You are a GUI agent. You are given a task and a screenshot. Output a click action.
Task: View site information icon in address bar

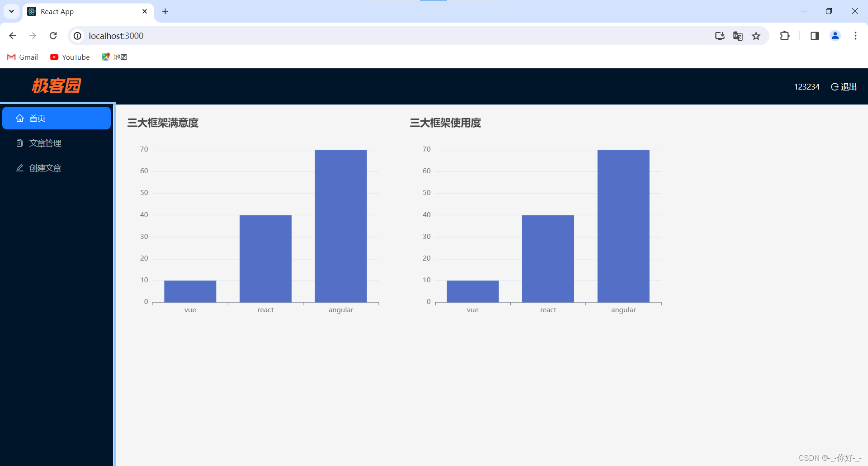coord(78,36)
